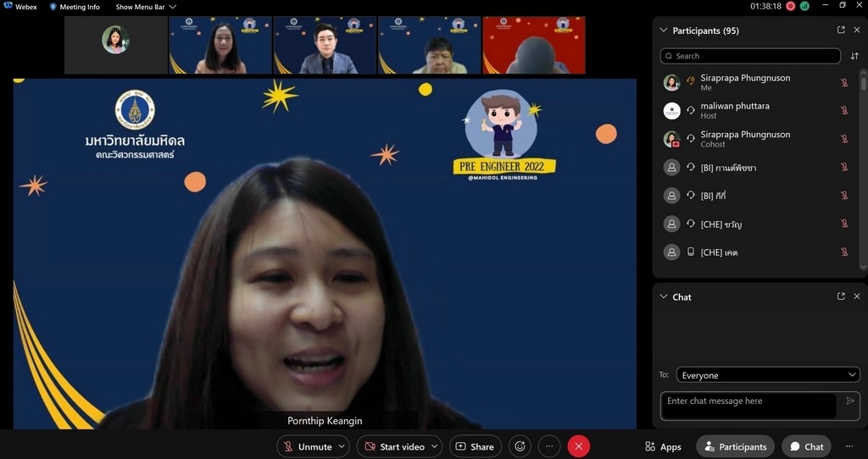Click the Share button
This screenshot has width=868, height=459.
point(475,446)
